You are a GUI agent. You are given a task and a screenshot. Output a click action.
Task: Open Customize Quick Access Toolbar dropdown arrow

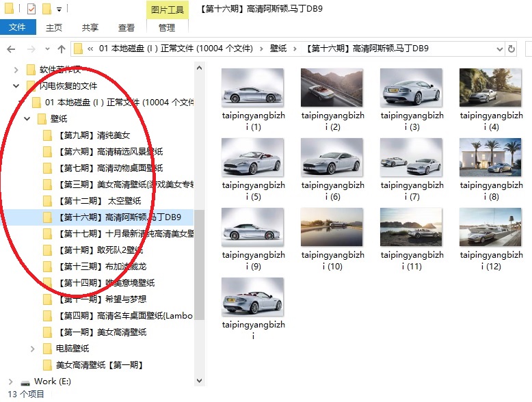[59, 10]
